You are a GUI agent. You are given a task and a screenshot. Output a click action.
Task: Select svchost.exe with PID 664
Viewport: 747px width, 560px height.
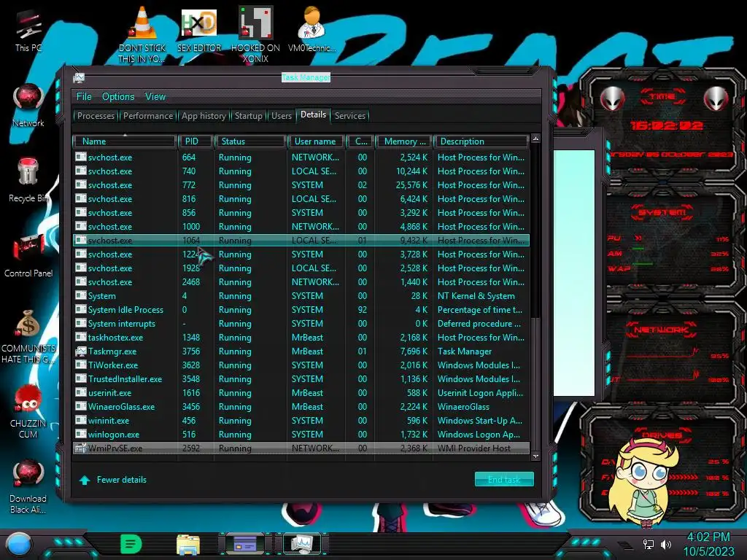pyautogui.click(x=301, y=157)
